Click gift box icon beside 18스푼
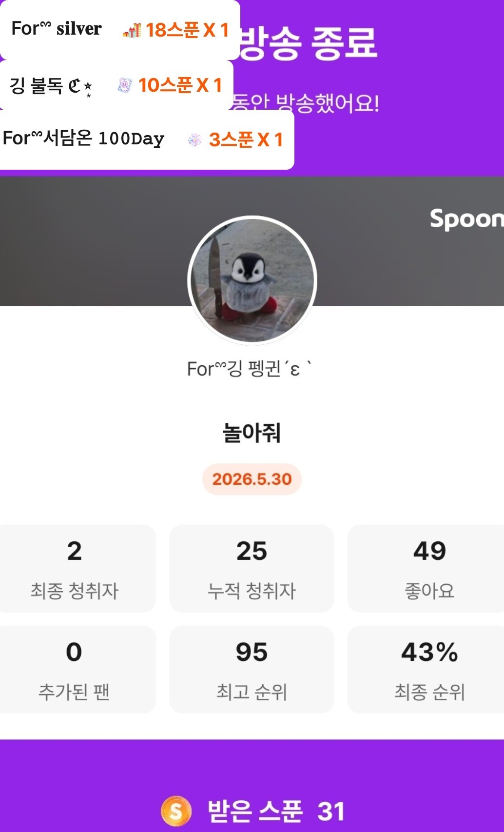Viewport: 504px width, 832px height. (132, 30)
